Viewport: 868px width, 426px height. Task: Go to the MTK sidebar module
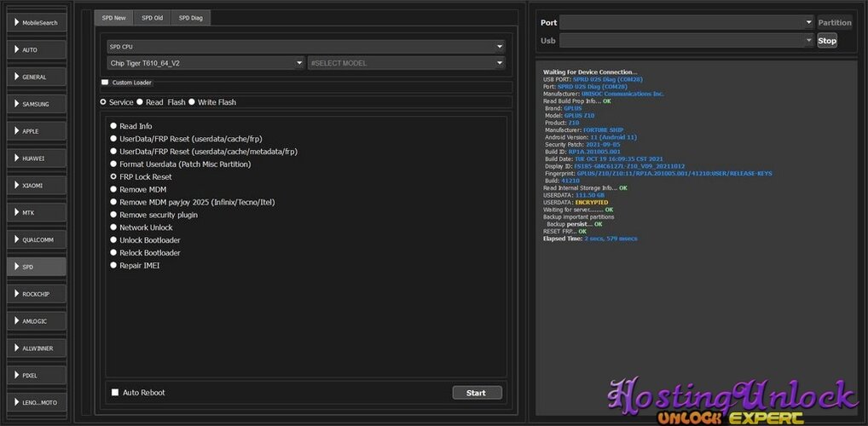[37, 212]
